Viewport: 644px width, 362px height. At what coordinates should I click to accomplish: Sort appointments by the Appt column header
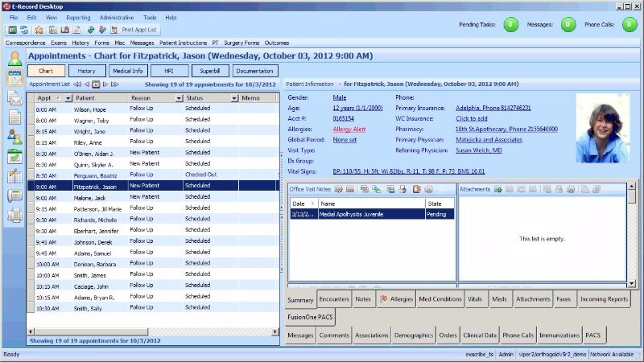click(x=44, y=97)
